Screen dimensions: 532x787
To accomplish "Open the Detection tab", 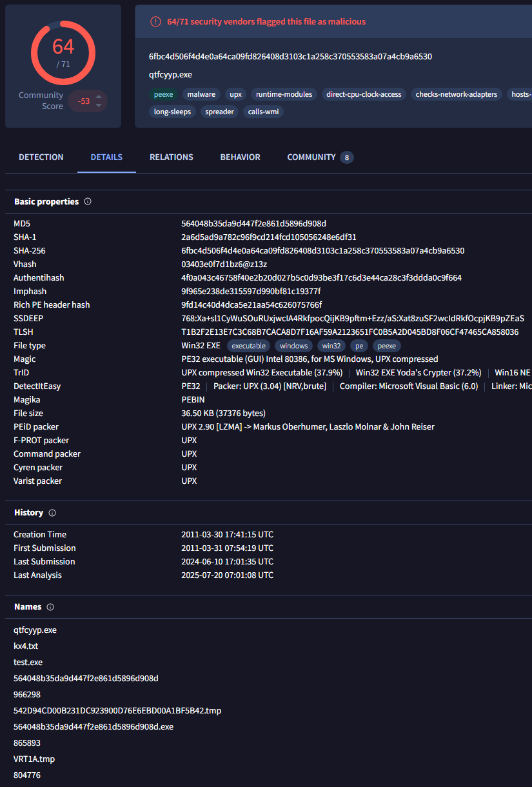I will tap(41, 157).
